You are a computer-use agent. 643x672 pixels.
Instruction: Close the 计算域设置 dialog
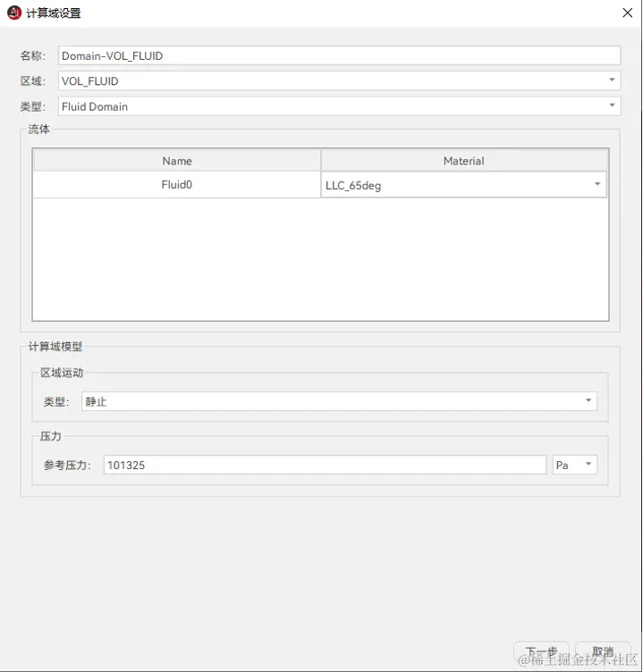click(x=628, y=13)
